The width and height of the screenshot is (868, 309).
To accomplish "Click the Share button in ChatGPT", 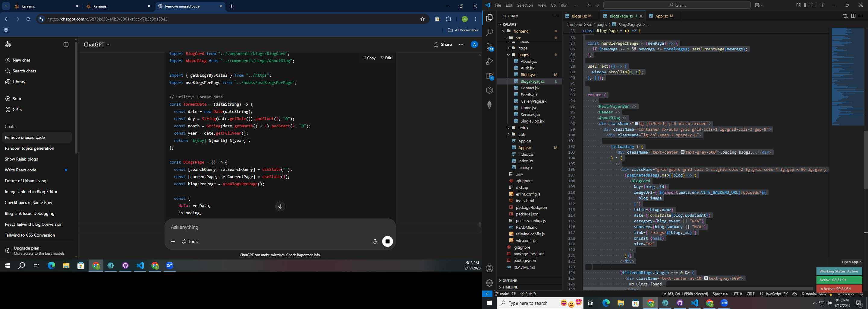I will click(x=443, y=45).
